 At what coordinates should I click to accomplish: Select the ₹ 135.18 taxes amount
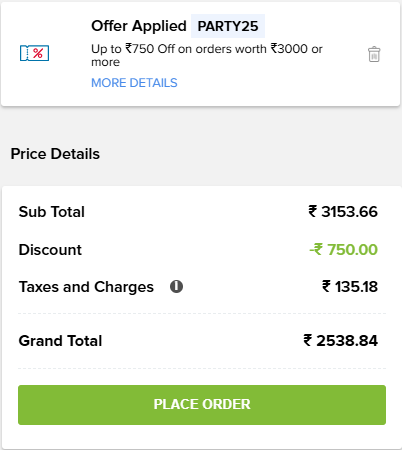[350, 287]
